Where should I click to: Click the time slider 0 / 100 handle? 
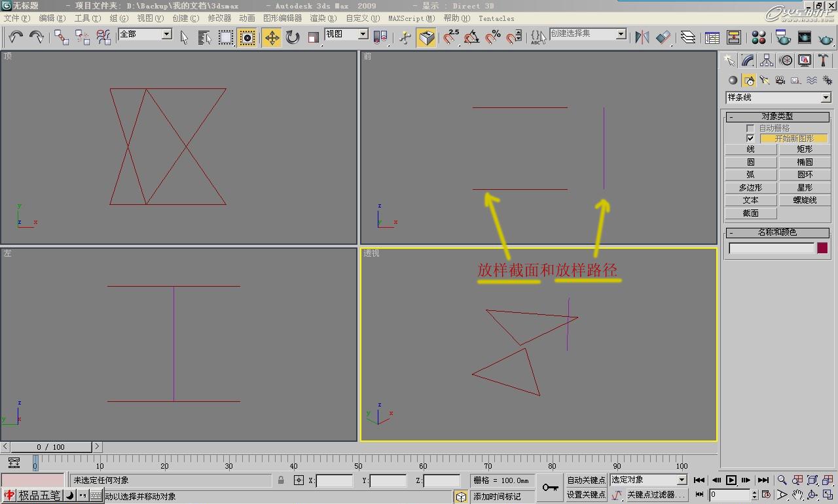[x=50, y=447]
